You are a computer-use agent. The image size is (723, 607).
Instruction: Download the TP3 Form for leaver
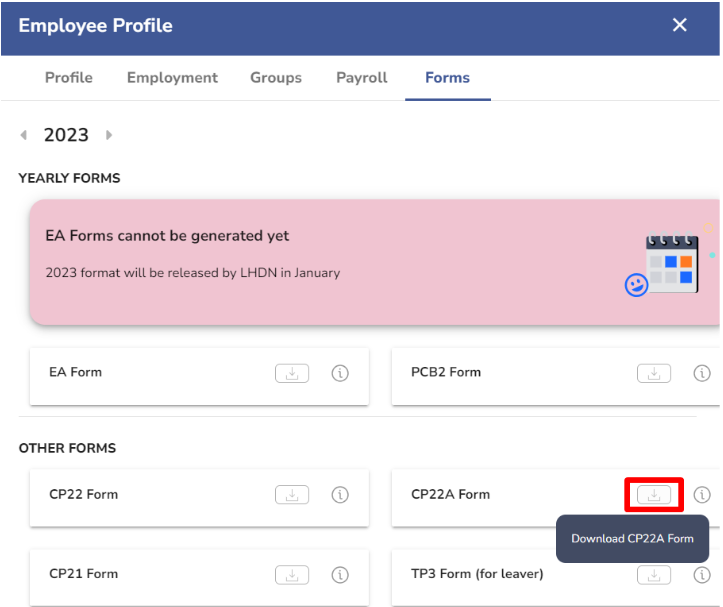click(653, 575)
